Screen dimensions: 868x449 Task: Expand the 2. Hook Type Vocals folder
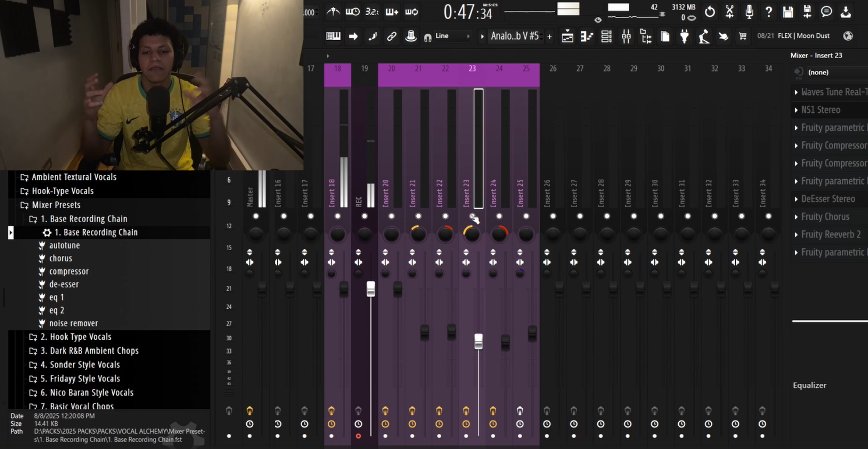[76, 337]
